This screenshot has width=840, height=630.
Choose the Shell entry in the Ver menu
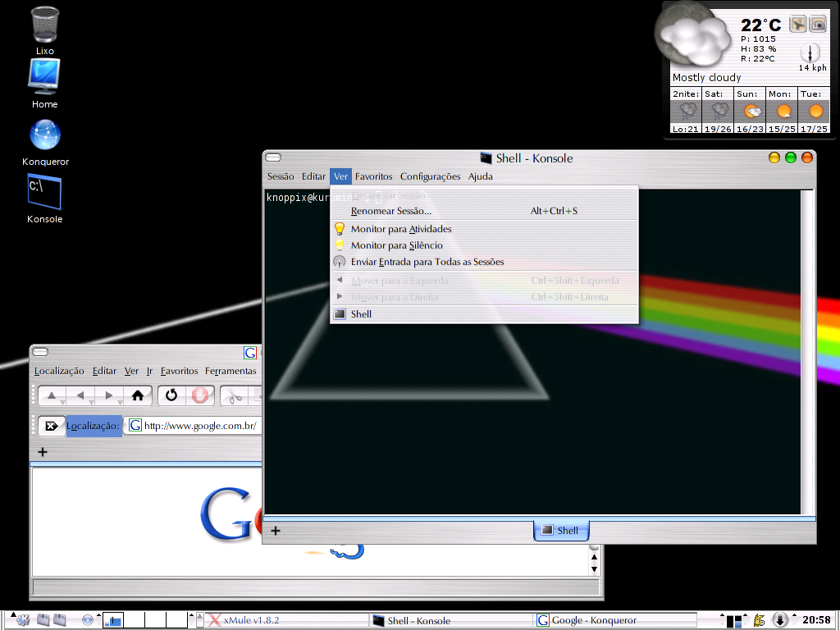coord(484,314)
